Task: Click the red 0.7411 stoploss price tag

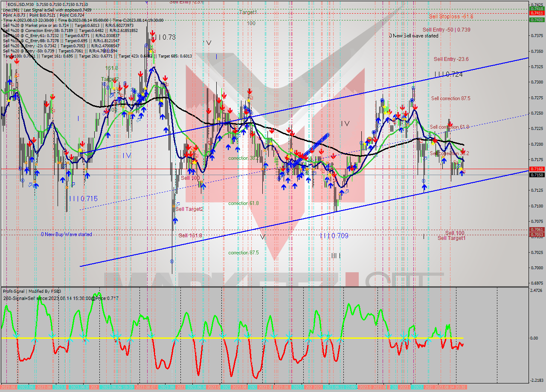Action: [x=536, y=13]
